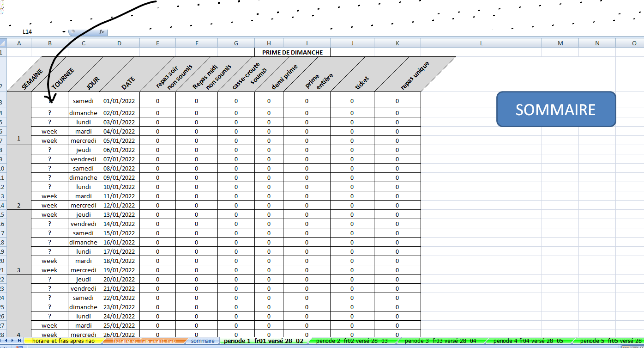The image size is (644, 348).
Task: Select the TOURNEE cell for dimanche 02/01/2022
Action: (x=49, y=113)
